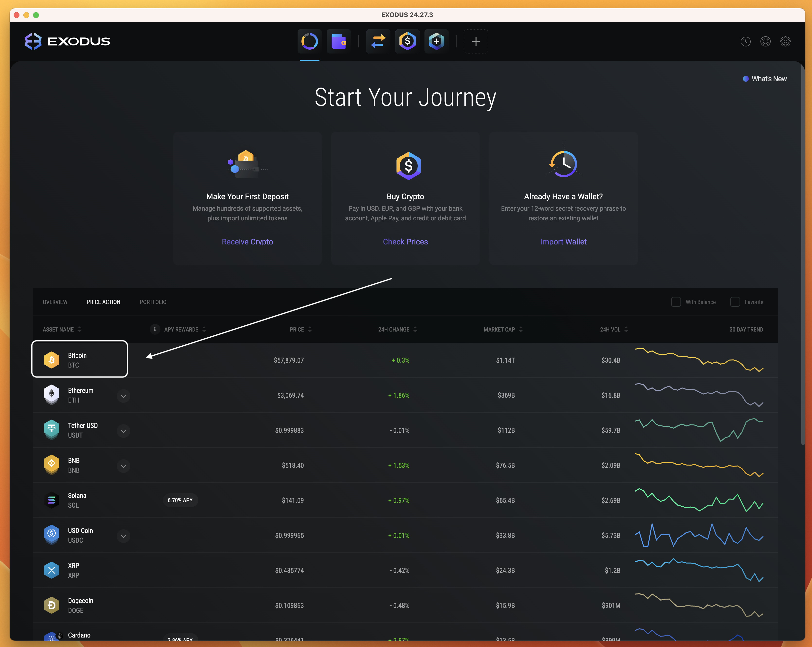
Task: Expand the Ethereum asset row
Action: [x=124, y=396]
